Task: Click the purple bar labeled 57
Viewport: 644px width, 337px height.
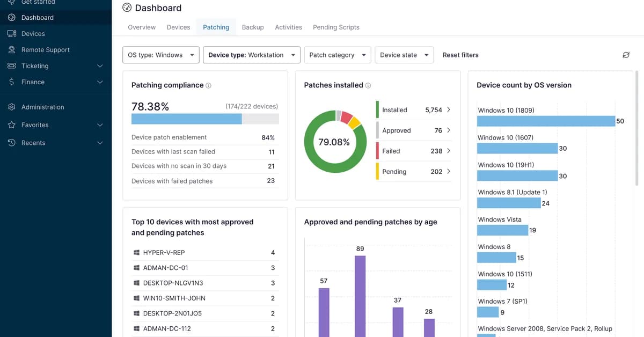Action: point(324,312)
